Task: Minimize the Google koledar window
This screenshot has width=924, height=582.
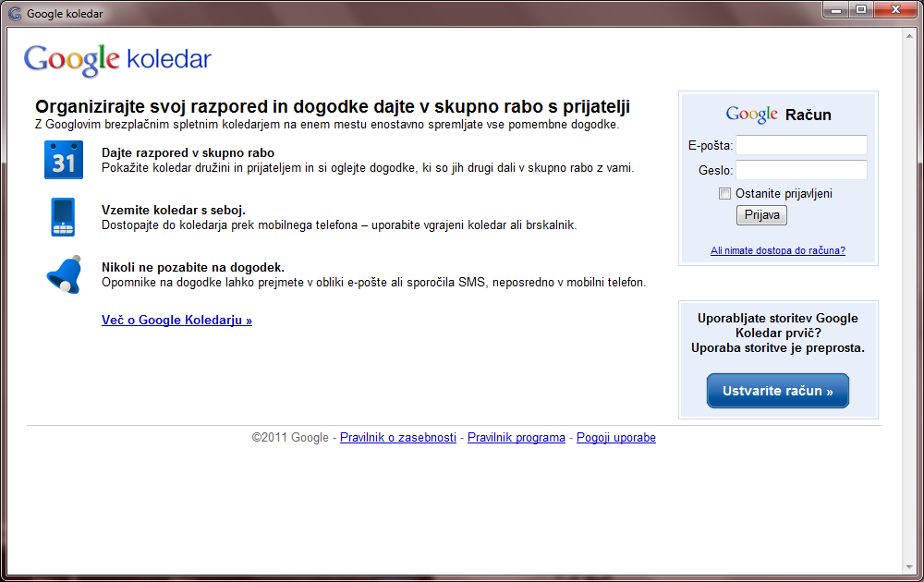Action: click(835, 10)
